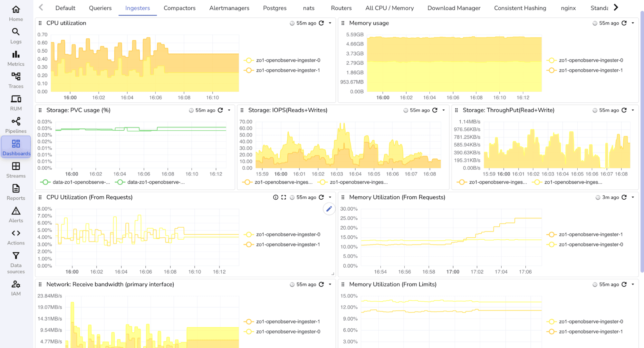
Task: Select the Metrics icon in the sidebar
Action: pyautogui.click(x=15, y=58)
